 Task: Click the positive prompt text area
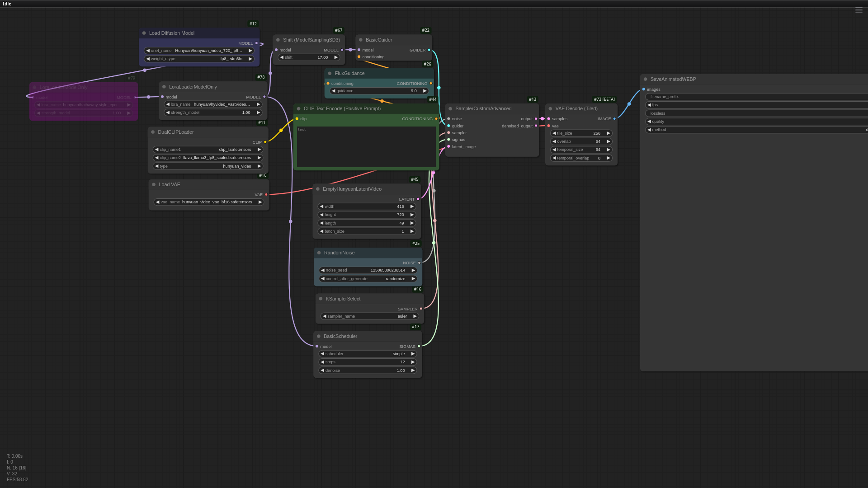coord(366,147)
